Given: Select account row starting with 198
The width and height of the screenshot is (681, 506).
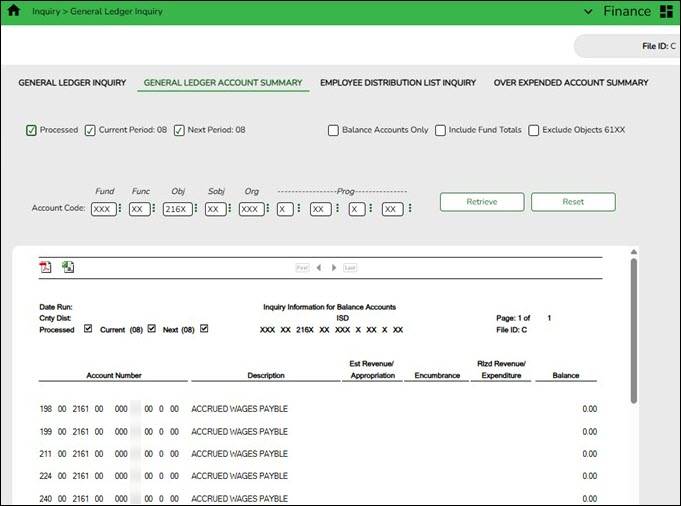Looking at the screenshot, I should pyautogui.click(x=318, y=409).
